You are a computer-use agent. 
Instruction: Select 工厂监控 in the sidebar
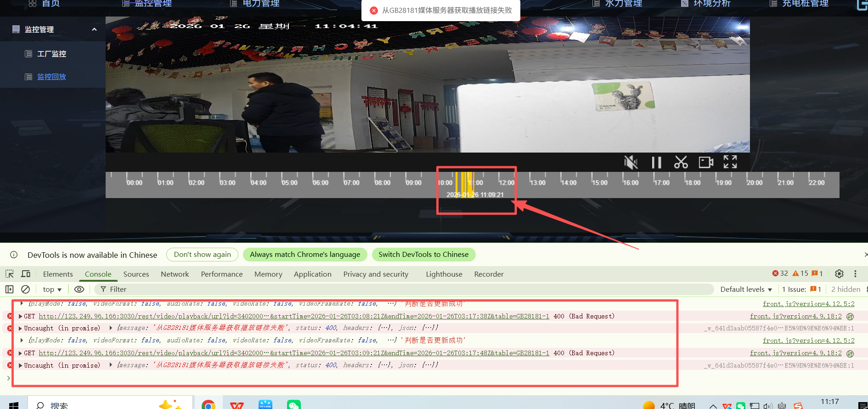51,54
